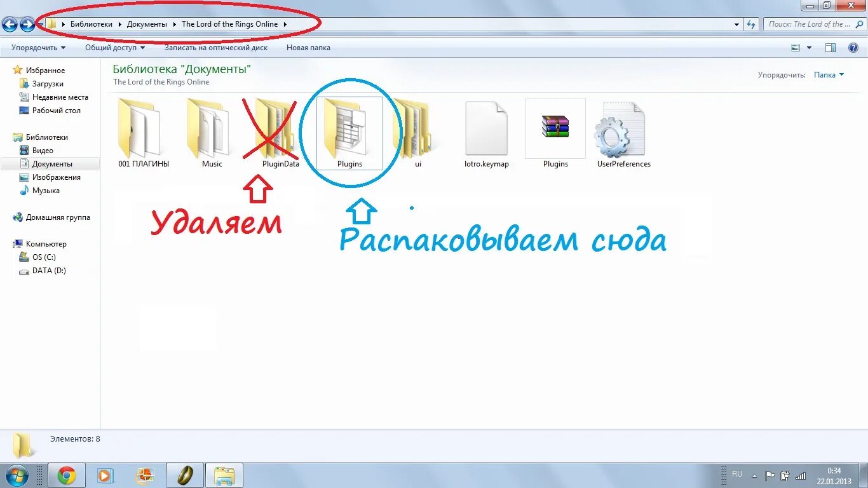Open the Изображения library
868x488 pixels.
pos(56,177)
